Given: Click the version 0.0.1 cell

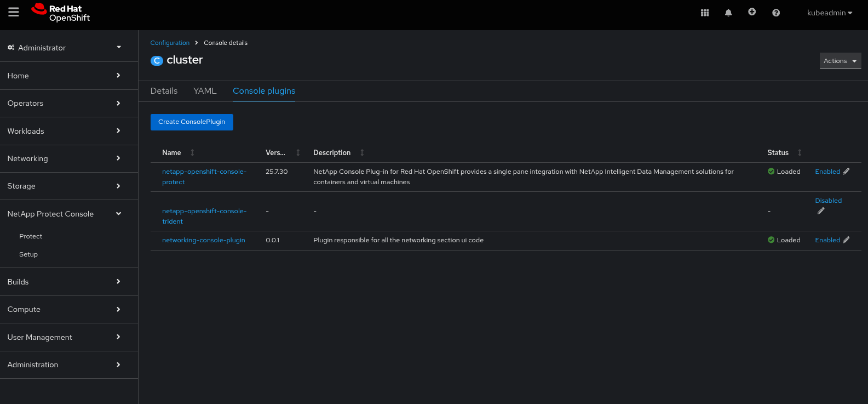Looking at the screenshot, I should pos(272,240).
